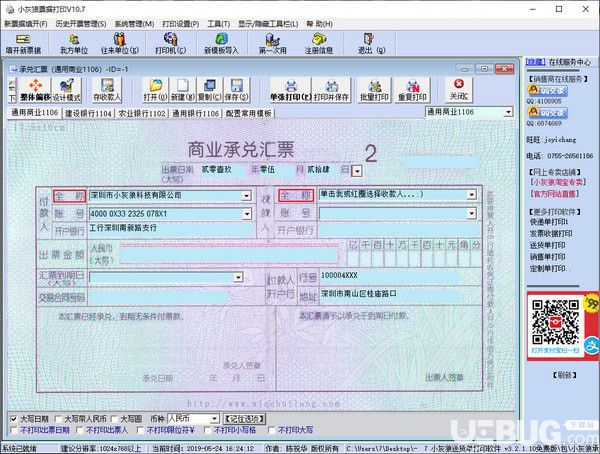Click the 付款人开户行 地址 field
The width and height of the screenshot is (600, 454).
(390, 294)
